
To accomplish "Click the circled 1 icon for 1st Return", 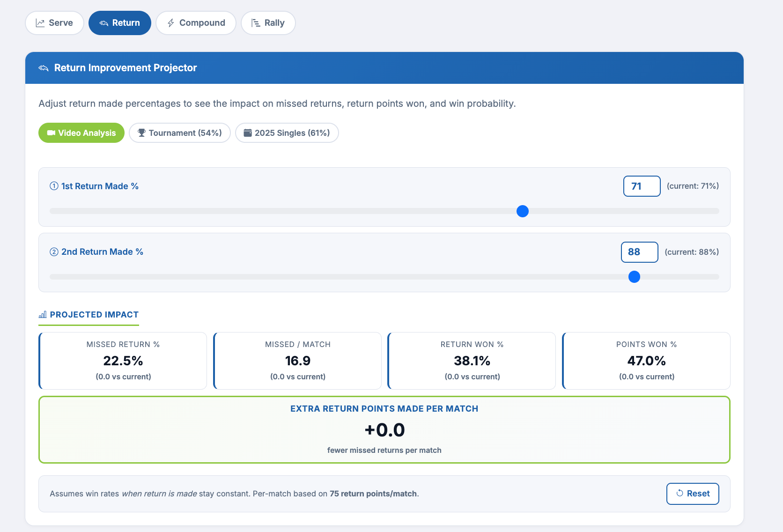I will 54,186.
